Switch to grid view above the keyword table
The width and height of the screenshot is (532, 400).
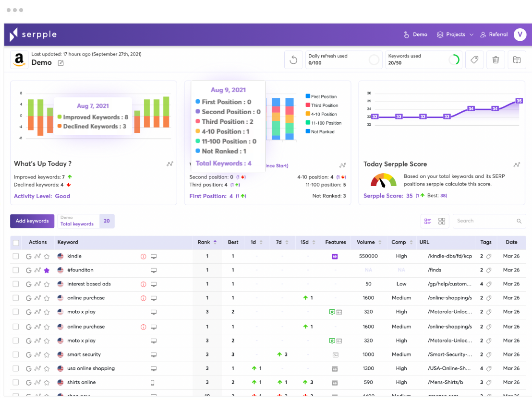[441, 221]
